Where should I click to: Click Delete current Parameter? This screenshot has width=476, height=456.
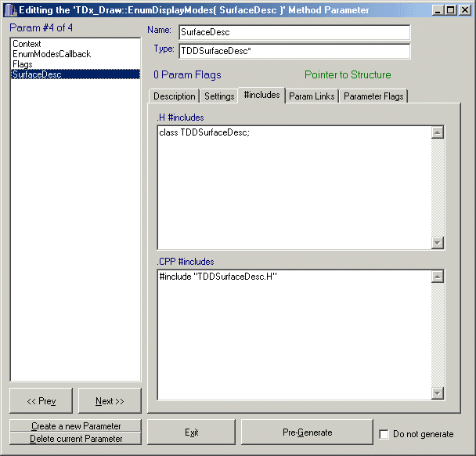(x=76, y=439)
